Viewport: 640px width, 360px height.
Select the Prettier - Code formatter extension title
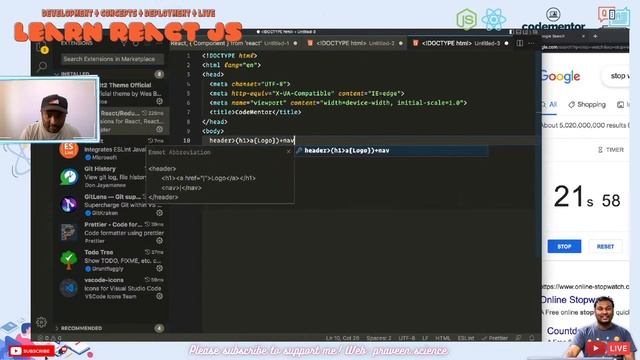[x=113, y=224]
